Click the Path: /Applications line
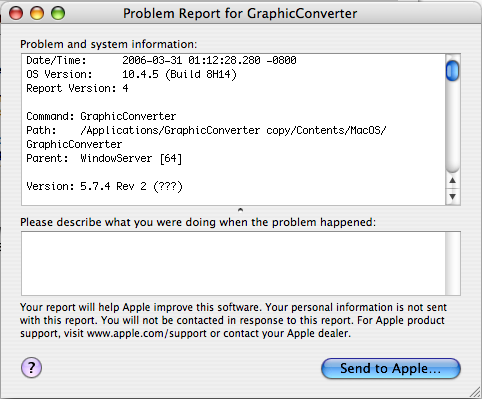The width and height of the screenshot is (482, 399). pos(206,130)
